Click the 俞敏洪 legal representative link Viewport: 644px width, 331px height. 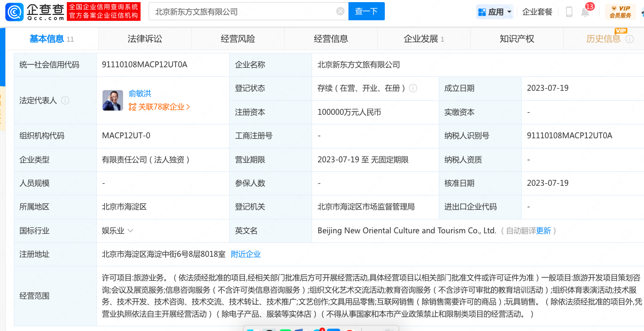[141, 93]
